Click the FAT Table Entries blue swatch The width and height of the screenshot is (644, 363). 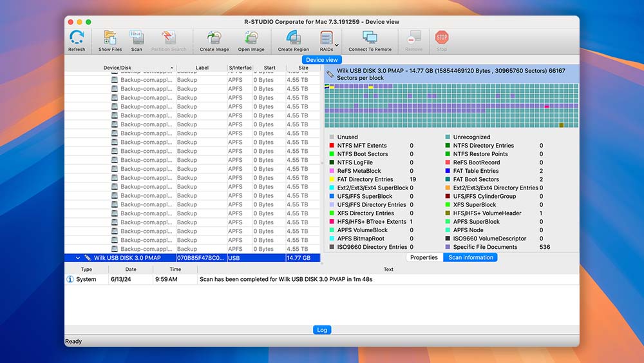(448, 171)
